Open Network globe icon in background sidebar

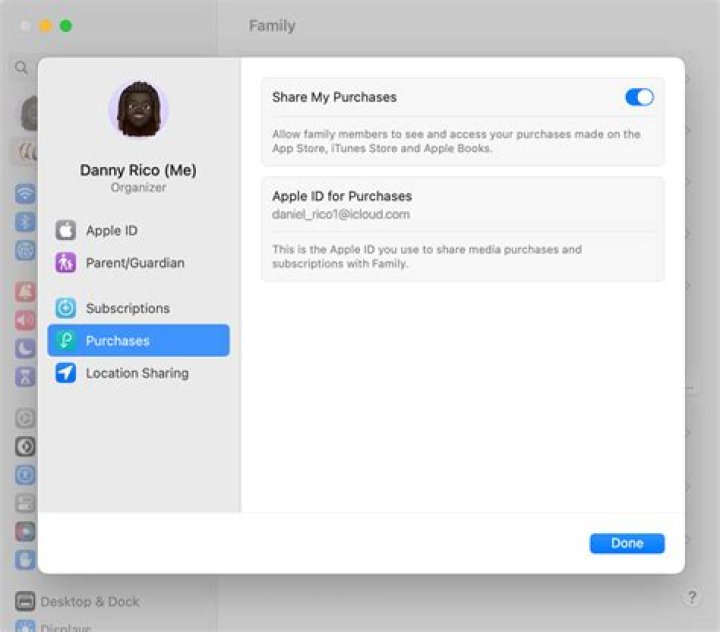tap(25, 250)
